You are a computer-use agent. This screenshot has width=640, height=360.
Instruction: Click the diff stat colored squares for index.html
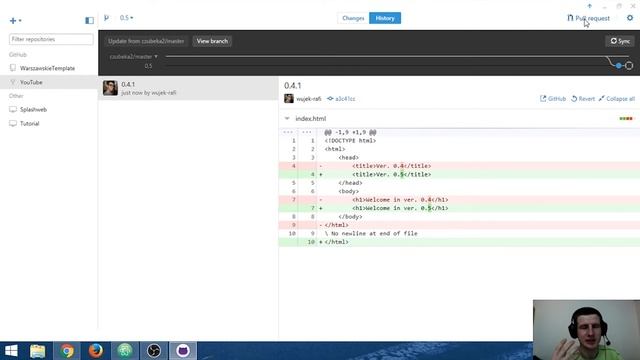[626, 119]
